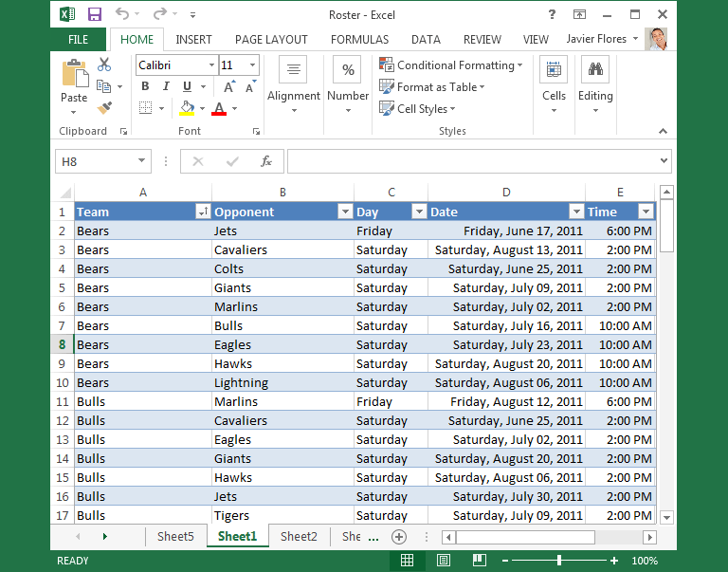The image size is (728, 572).
Task: Redo the previous action
Action: (159, 14)
